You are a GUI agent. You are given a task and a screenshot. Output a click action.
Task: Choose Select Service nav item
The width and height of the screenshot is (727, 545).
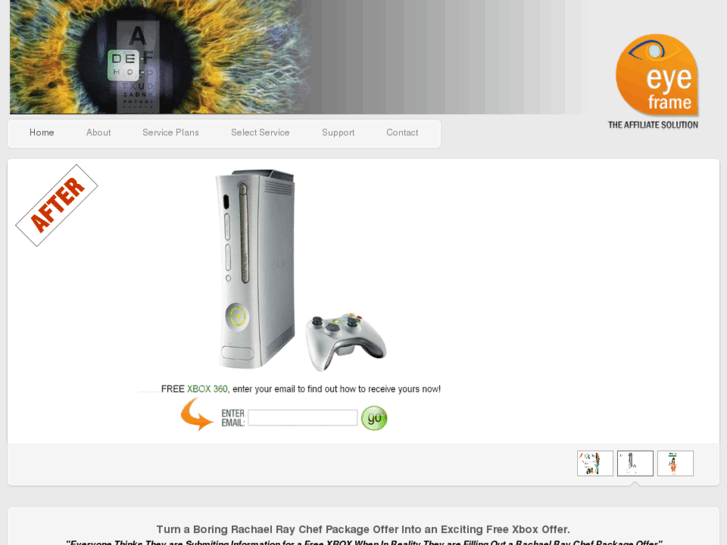point(260,133)
